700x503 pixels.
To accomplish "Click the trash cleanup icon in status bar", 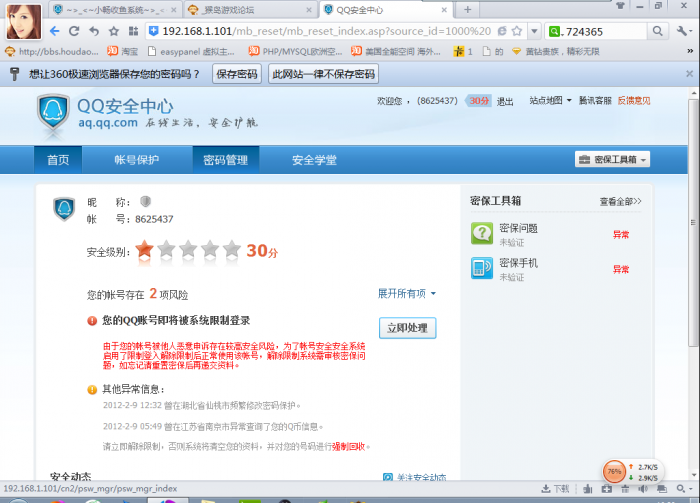I will (625, 489).
